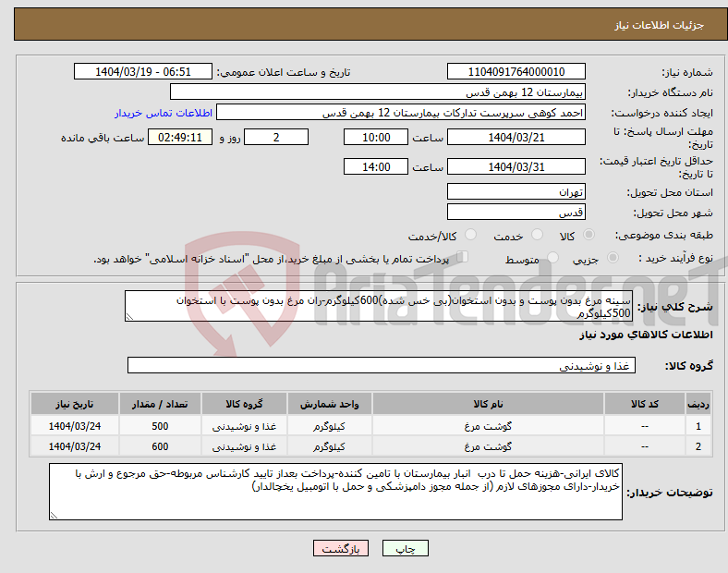Click the گروه کالا column header

click(244, 404)
